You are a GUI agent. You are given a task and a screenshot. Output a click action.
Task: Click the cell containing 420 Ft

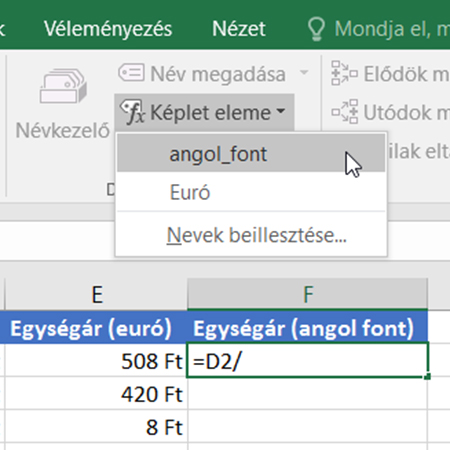click(x=96, y=394)
